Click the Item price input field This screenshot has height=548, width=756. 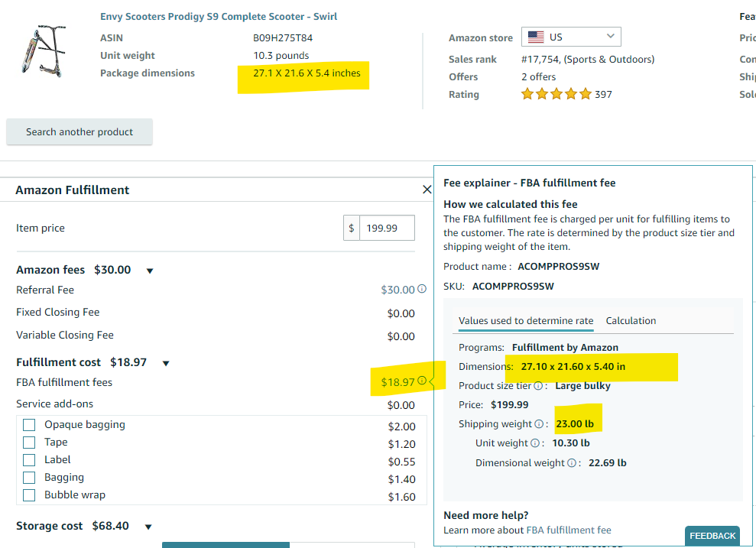point(387,228)
